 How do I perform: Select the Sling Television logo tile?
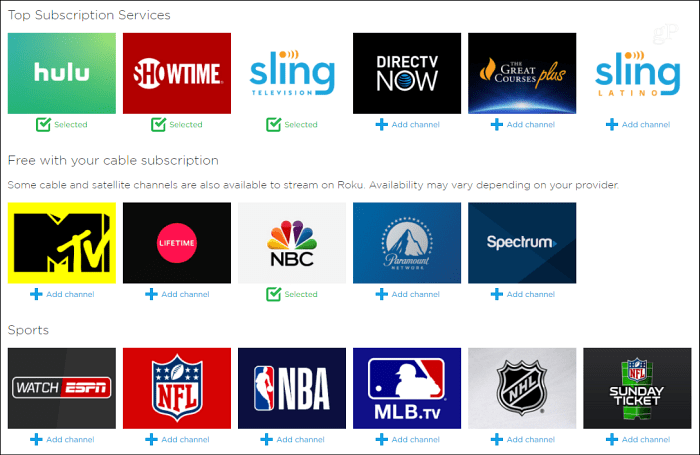[x=292, y=73]
